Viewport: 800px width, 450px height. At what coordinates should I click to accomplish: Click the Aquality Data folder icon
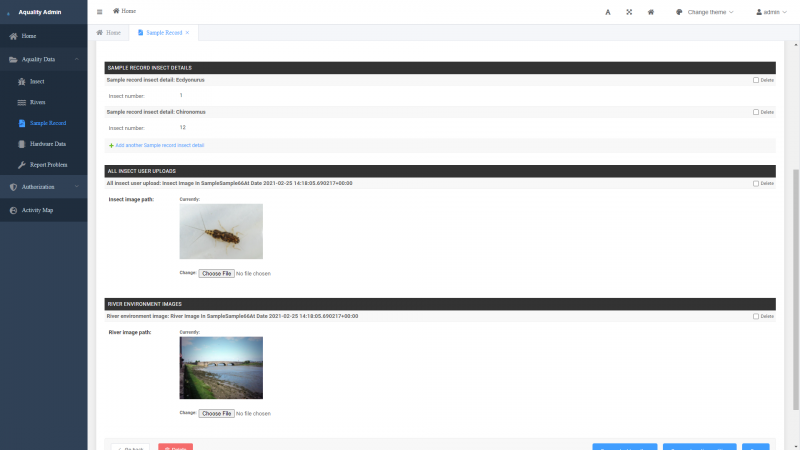click(x=13, y=59)
